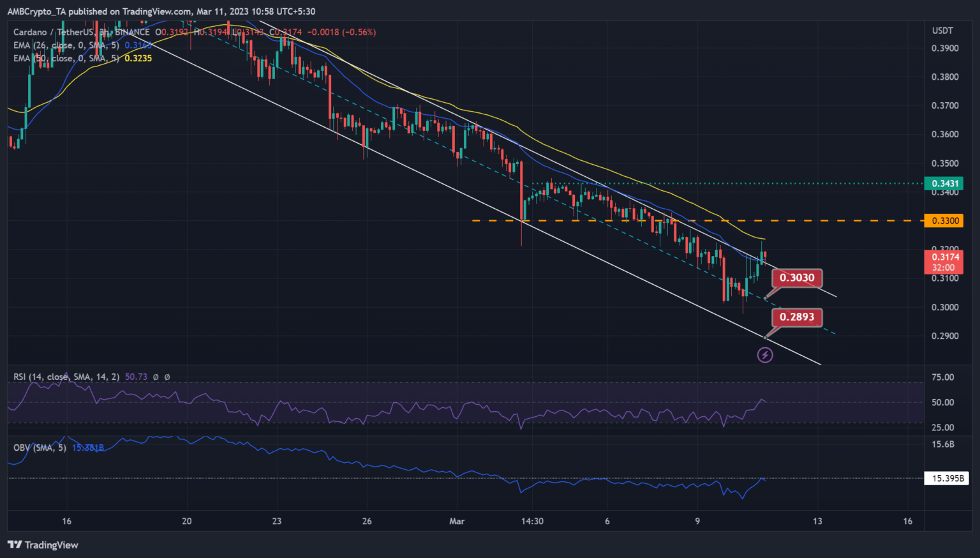Image resolution: width=980 pixels, height=558 pixels.
Task: Click the red 0.3030 price callout
Action: click(797, 278)
